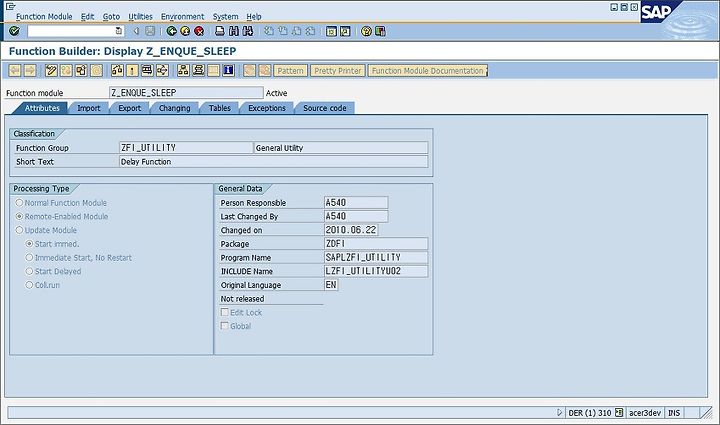The height and width of the screenshot is (425, 720).
Task: Switch to the Exceptions tab
Action: click(x=267, y=108)
